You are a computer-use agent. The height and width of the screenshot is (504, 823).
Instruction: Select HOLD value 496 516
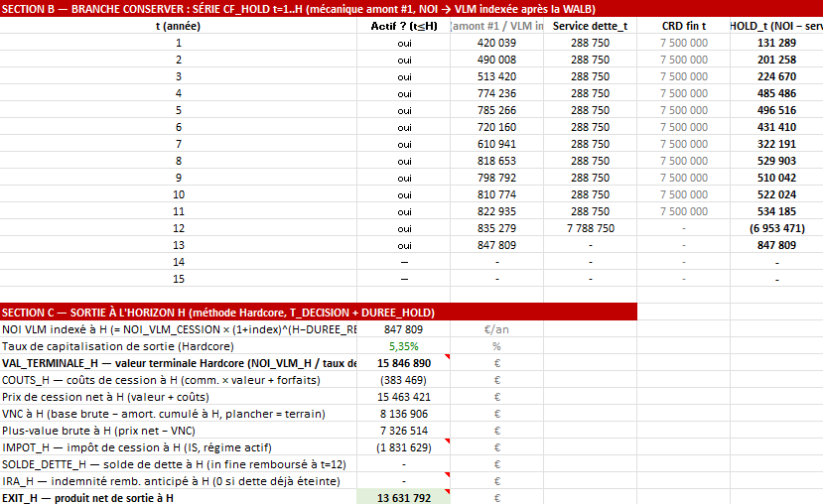pyautogui.click(x=776, y=110)
